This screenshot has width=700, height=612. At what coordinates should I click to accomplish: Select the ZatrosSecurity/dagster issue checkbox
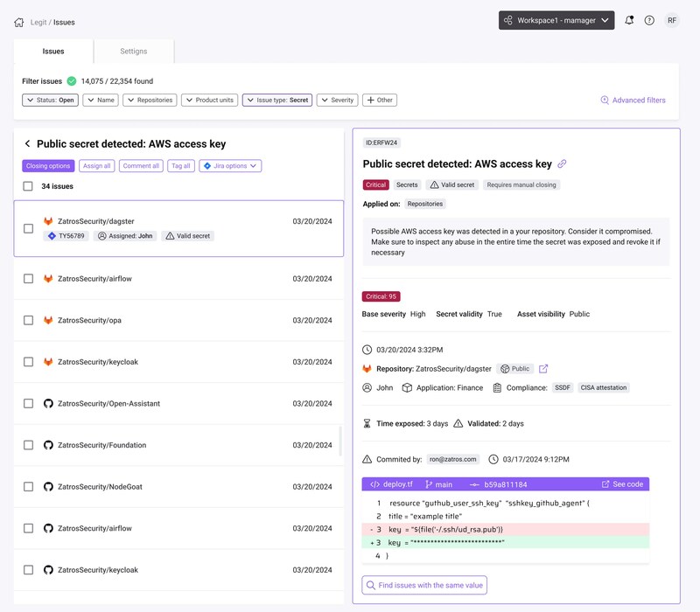(x=28, y=228)
